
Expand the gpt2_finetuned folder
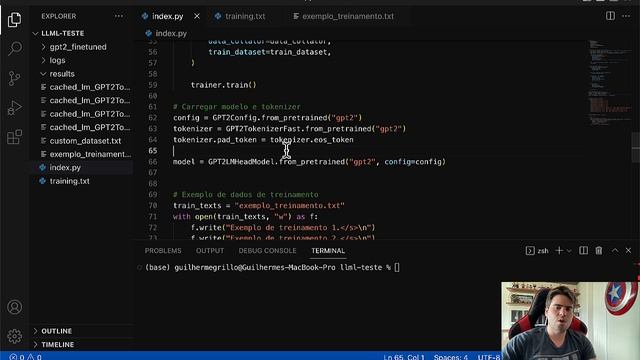78,47
